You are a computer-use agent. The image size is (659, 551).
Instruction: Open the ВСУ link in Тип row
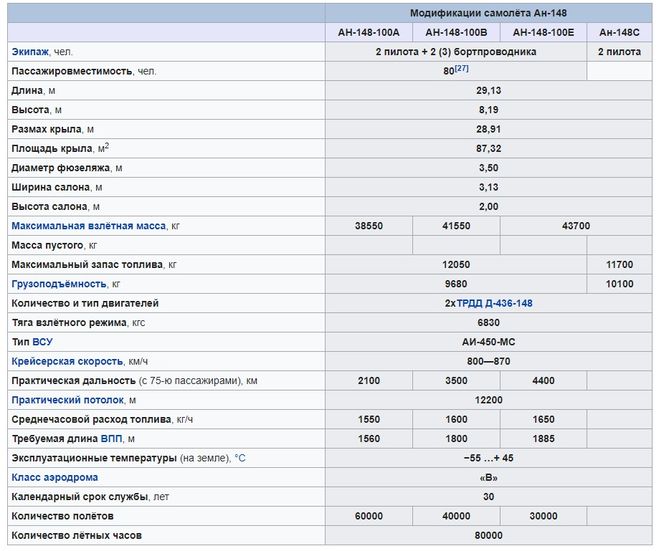point(42,342)
